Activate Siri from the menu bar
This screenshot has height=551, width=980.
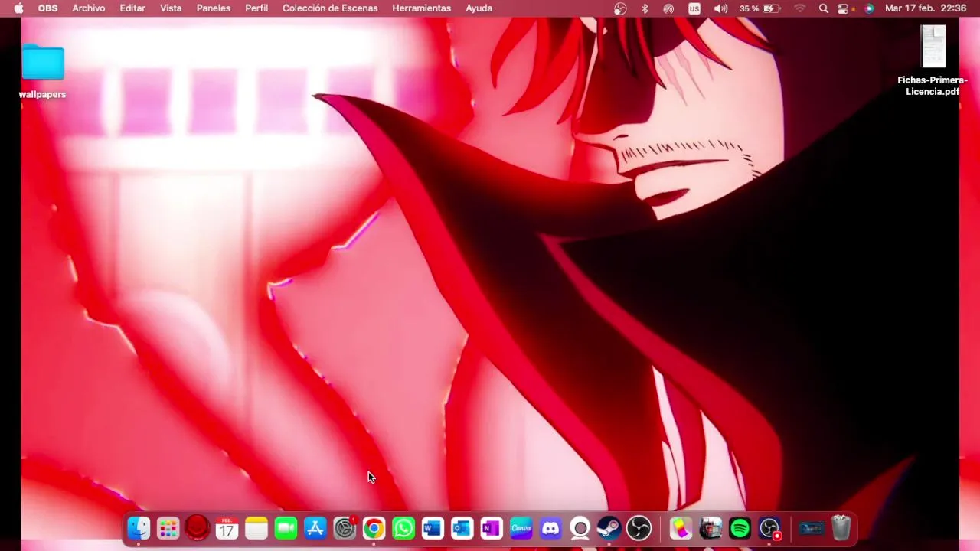(869, 8)
